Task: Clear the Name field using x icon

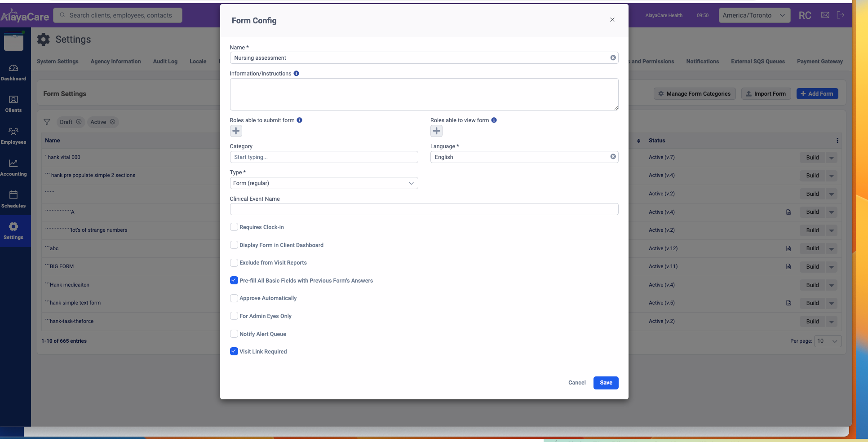Action: (613, 58)
